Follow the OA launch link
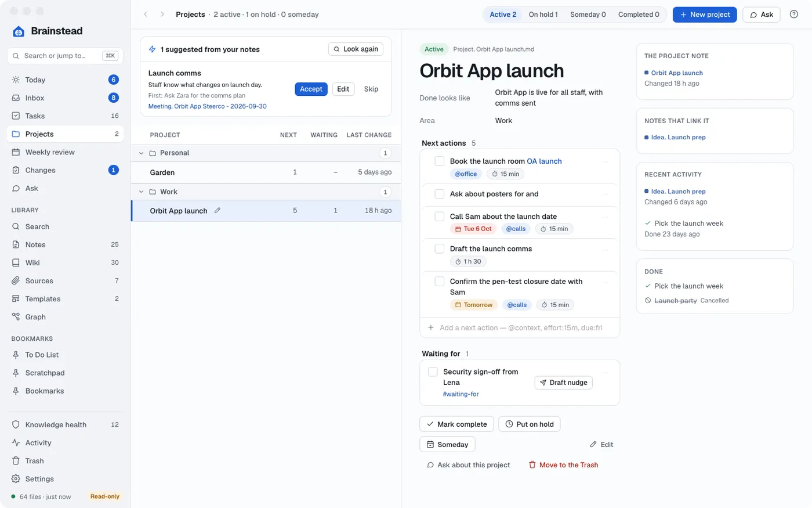This screenshot has width=812, height=508. point(544,161)
